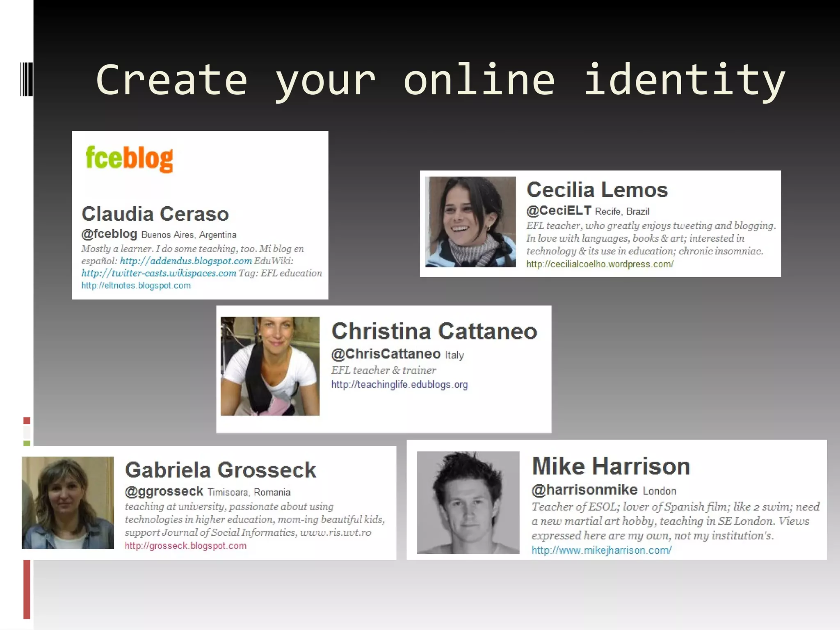Click the name Christina Cattaneo
The width and height of the screenshot is (840, 630).
(x=434, y=331)
